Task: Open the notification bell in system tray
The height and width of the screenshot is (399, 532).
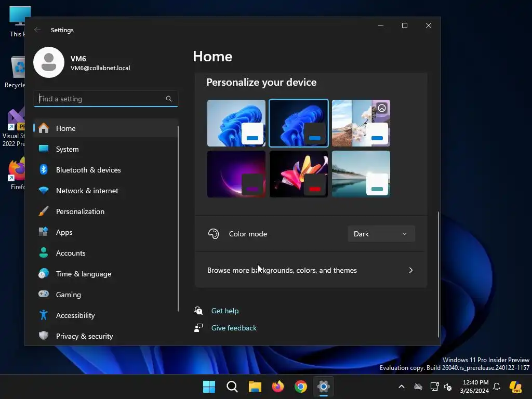Action: coord(497,387)
